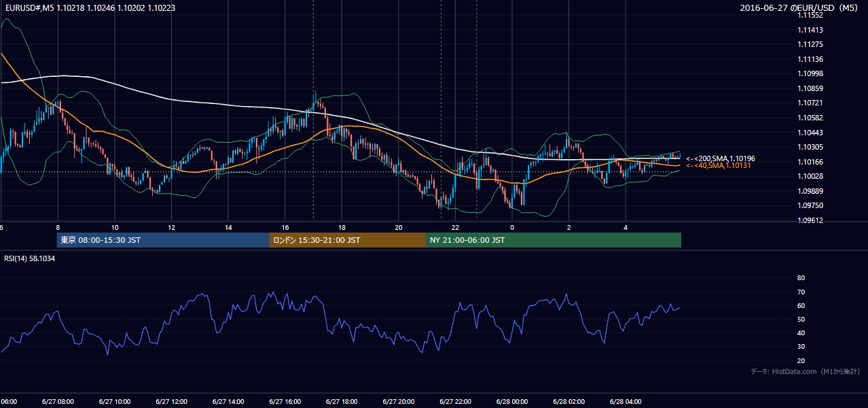The height and width of the screenshot is (408, 868).
Task: Click the RSI scale value 30
Action: click(x=801, y=347)
